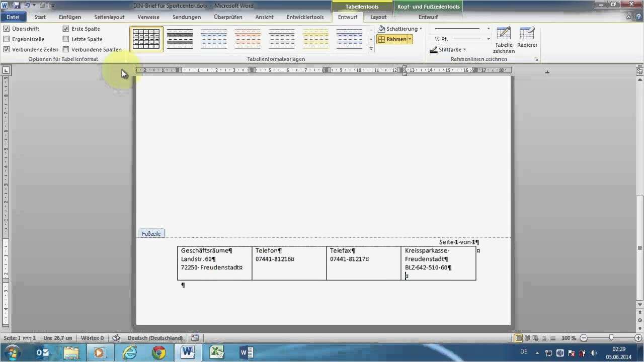Open the Sendungen tab

point(187,17)
